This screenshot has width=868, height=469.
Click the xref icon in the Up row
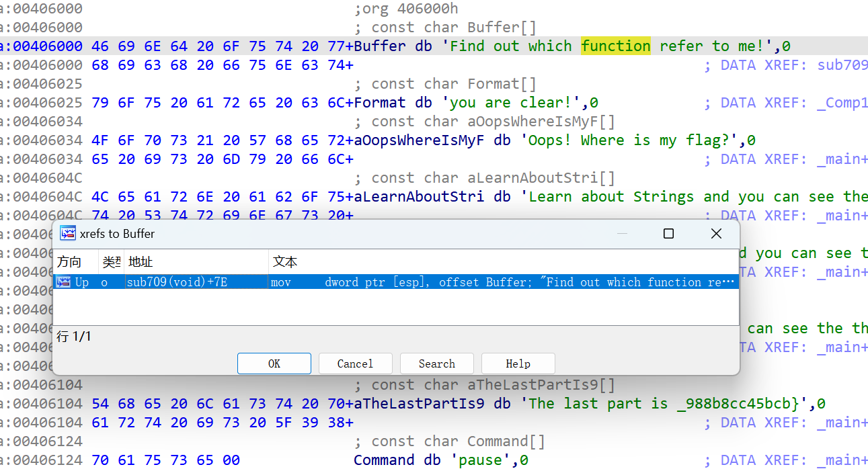(64, 282)
